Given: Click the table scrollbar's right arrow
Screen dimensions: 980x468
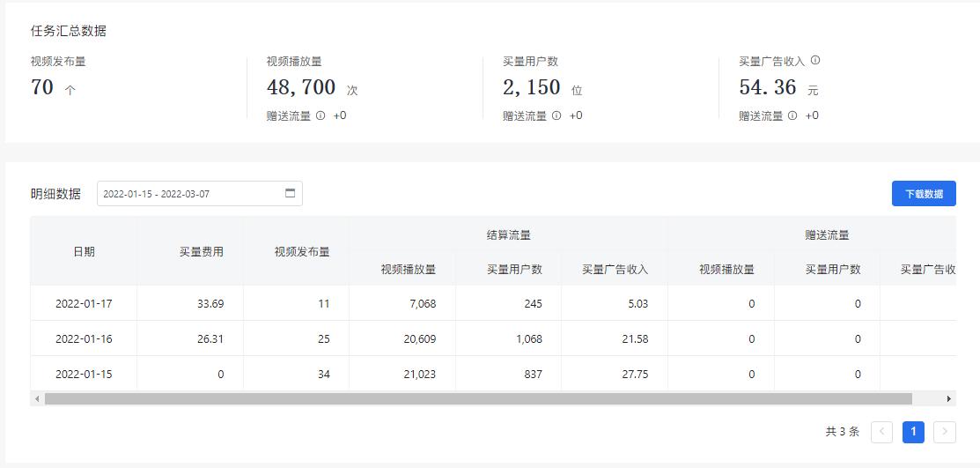Looking at the screenshot, I should [948, 399].
